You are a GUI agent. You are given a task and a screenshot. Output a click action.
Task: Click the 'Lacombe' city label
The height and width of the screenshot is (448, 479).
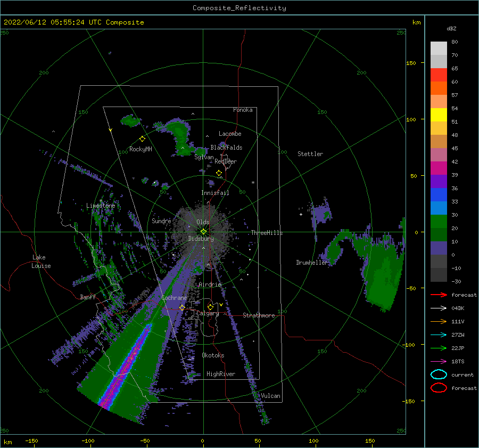tap(230, 134)
